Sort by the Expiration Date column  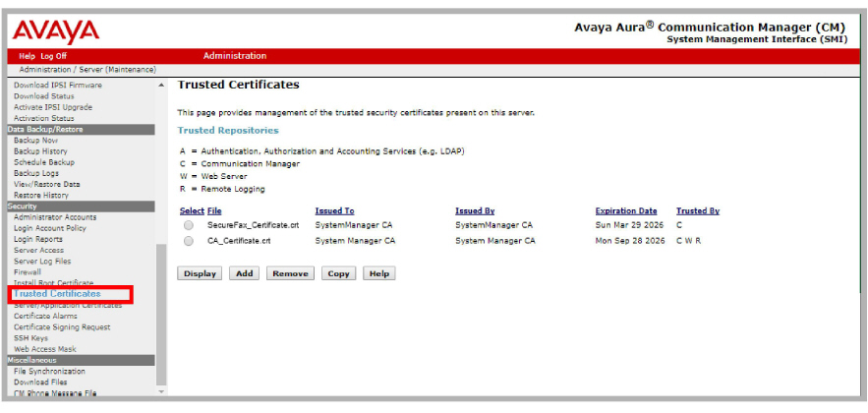(626, 211)
